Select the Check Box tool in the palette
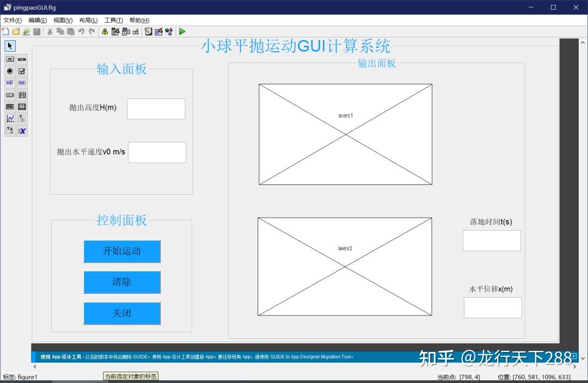Viewport: 588px width, 383px height. click(21, 71)
